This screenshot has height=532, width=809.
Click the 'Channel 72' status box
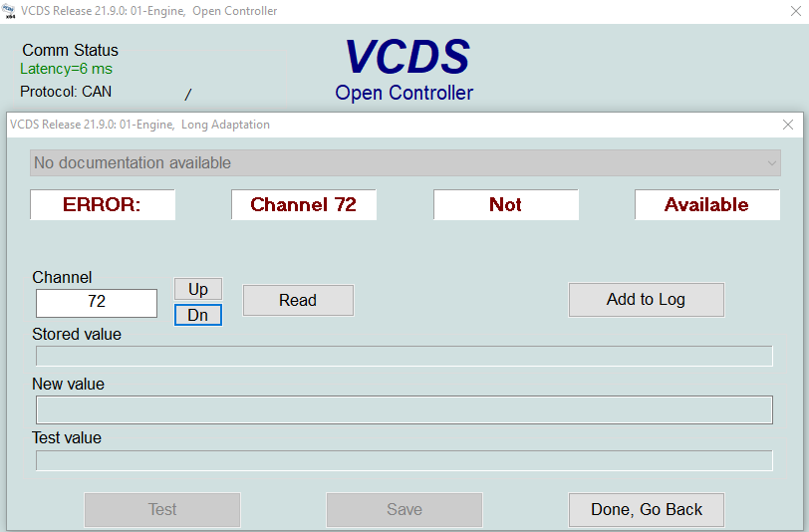coord(304,204)
